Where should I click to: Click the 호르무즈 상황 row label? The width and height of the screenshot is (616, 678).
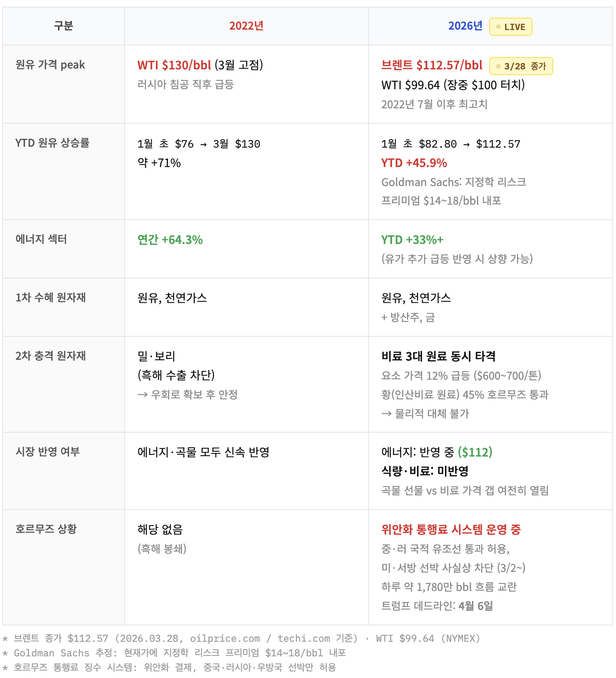(x=46, y=529)
